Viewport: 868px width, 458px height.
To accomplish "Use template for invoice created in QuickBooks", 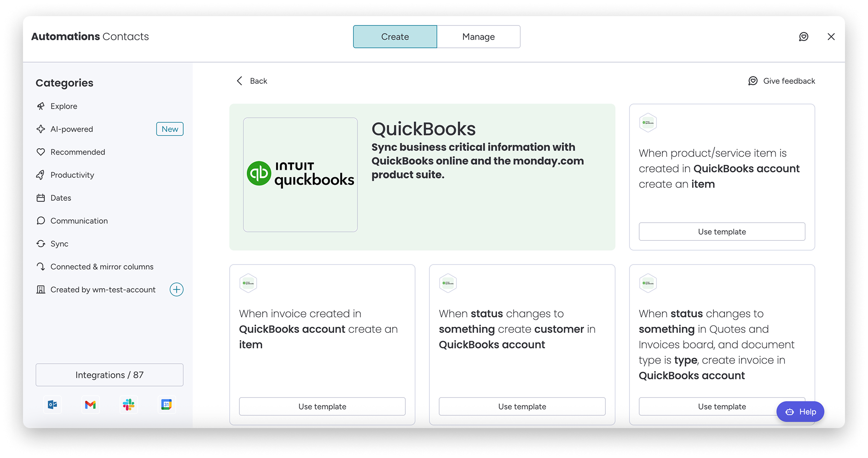I will pyautogui.click(x=322, y=406).
